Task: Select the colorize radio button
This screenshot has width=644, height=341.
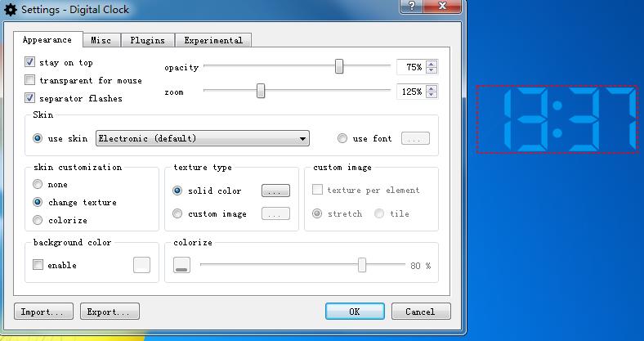Action: click(38, 220)
